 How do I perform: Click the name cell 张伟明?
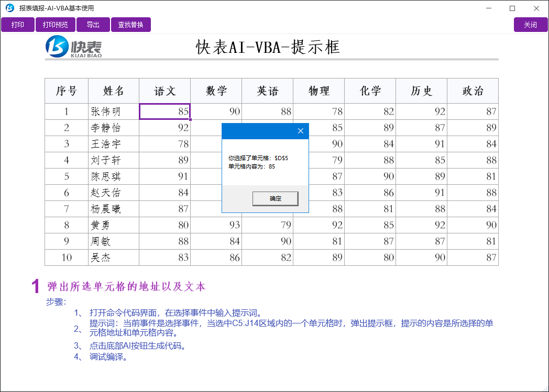[x=114, y=111]
